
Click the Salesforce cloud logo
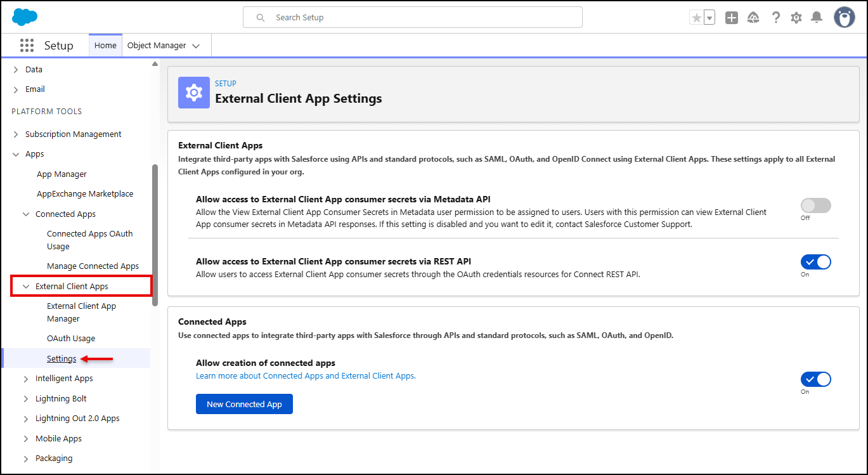(x=25, y=18)
